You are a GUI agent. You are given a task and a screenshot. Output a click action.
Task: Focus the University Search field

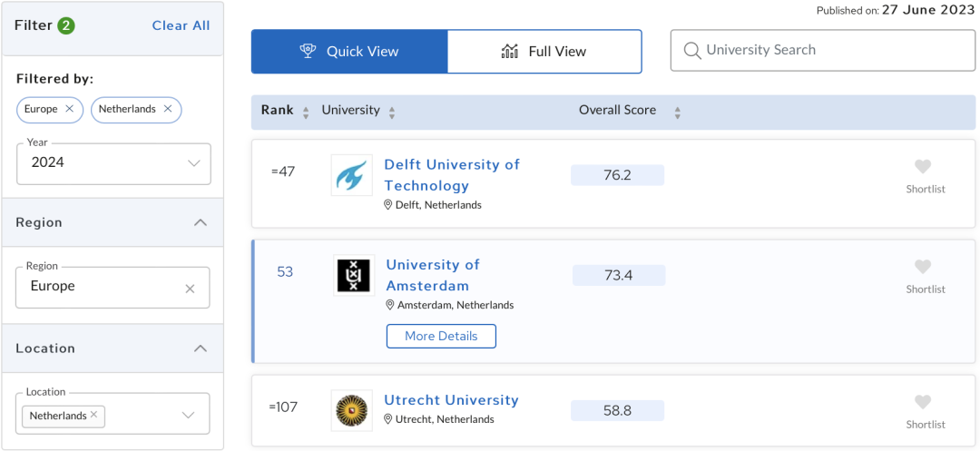tap(821, 51)
